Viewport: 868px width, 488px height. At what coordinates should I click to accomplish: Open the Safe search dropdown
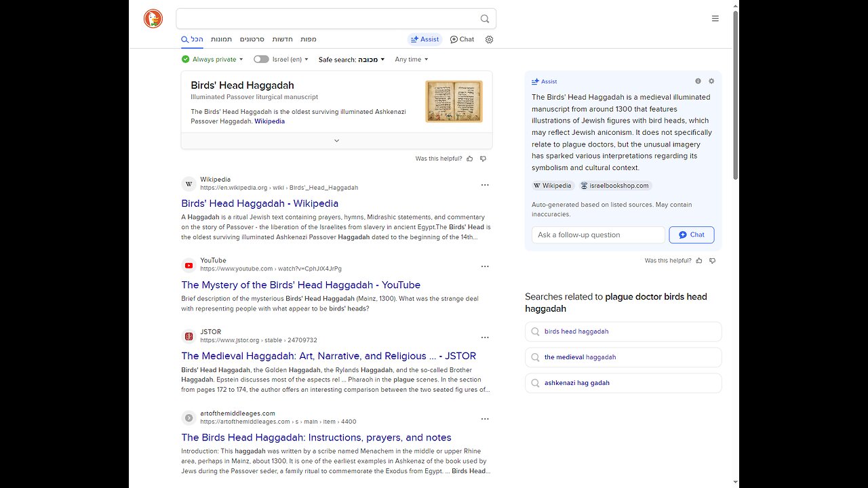click(351, 60)
